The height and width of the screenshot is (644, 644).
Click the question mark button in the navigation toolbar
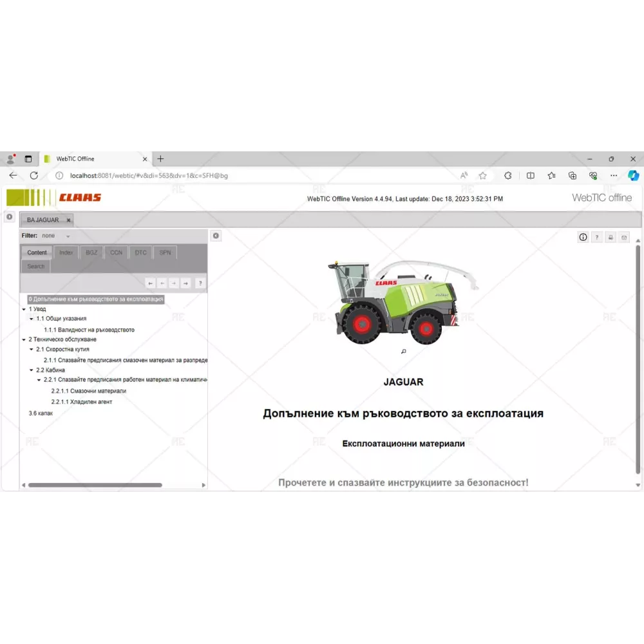(x=200, y=283)
